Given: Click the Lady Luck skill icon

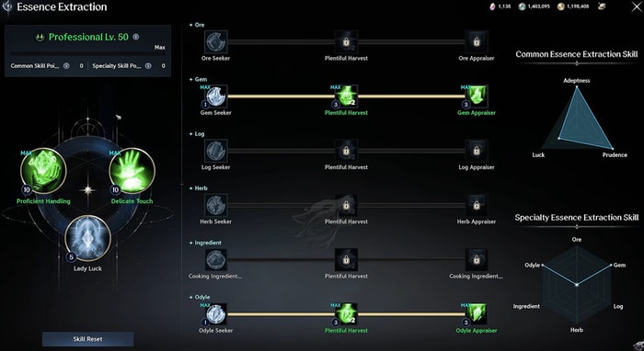Looking at the screenshot, I should pyautogui.click(x=88, y=238).
